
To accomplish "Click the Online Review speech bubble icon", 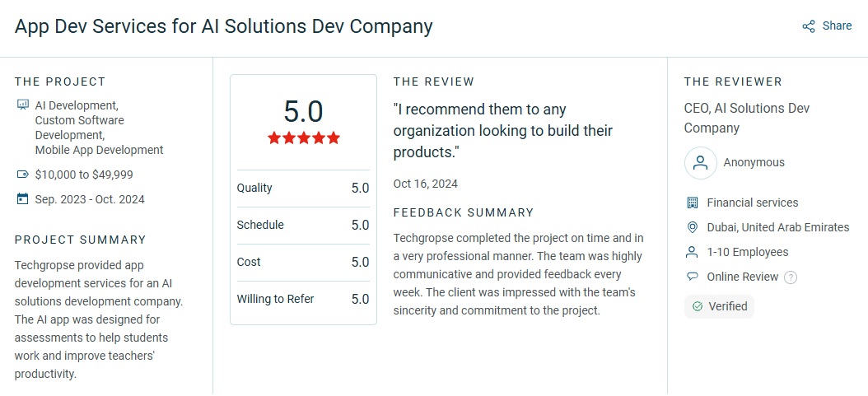I will (692, 277).
